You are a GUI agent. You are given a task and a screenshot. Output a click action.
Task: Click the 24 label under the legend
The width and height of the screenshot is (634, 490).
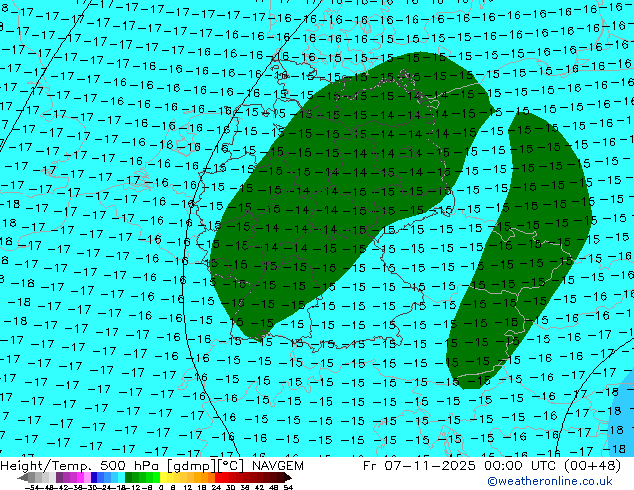(216, 487)
